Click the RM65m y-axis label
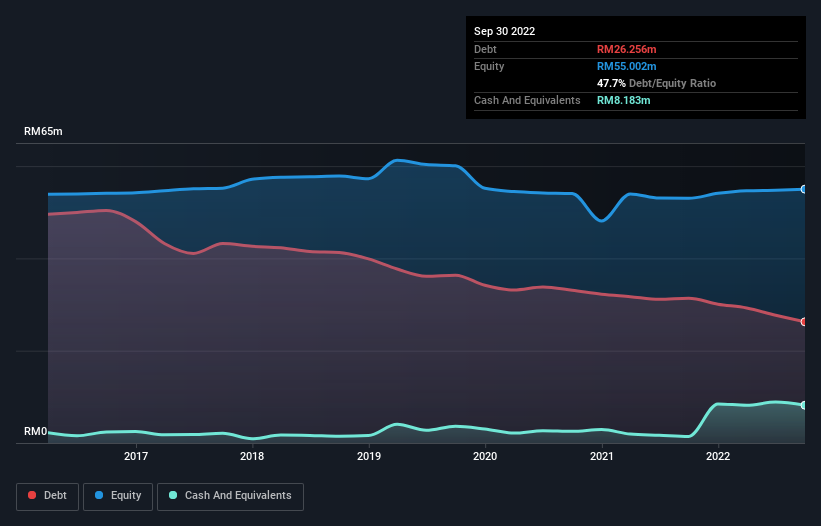The height and width of the screenshot is (526, 821). point(43,131)
